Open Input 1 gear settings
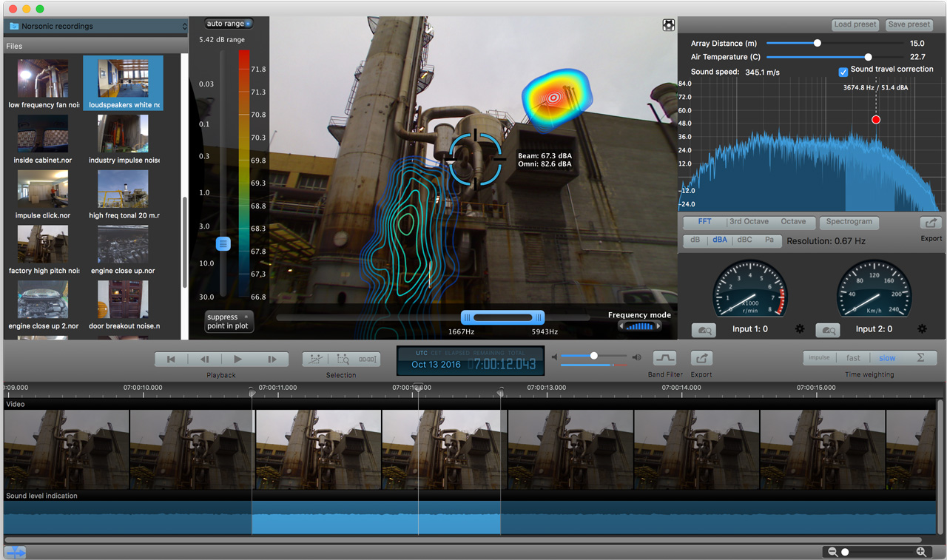The width and height of the screenshot is (947, 560). (x=799, y=329)
